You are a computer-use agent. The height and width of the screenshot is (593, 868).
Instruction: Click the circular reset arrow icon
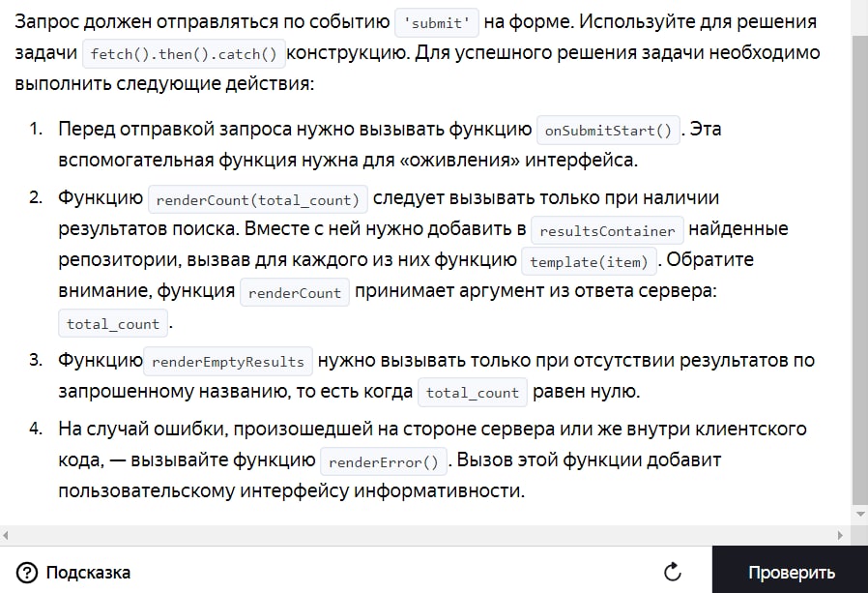tap(673, 572)
